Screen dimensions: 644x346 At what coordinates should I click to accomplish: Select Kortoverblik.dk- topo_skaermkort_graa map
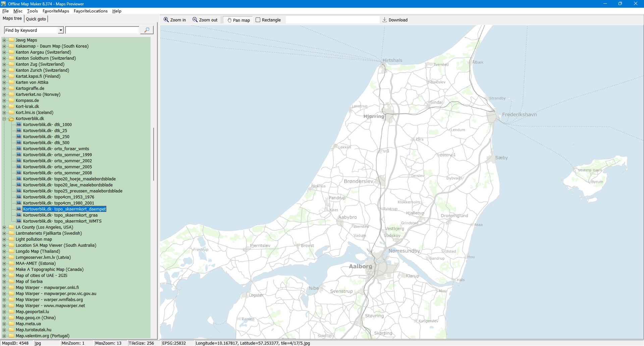pos(60,215)
